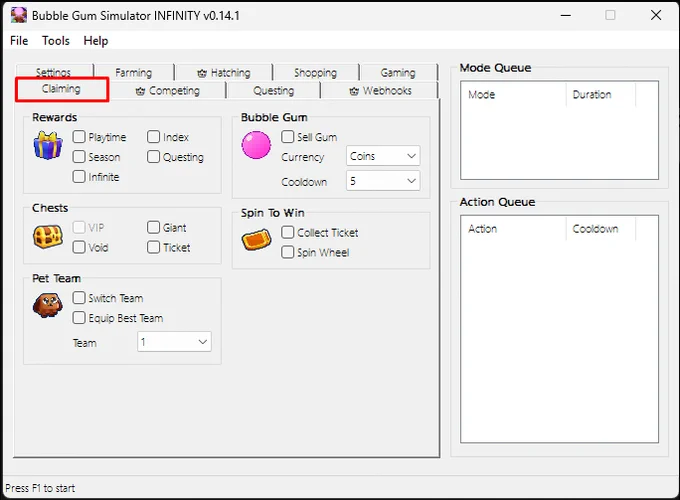Toggle the Season rewards checkbox
680x500 pixels.
(x=79, y=157)
